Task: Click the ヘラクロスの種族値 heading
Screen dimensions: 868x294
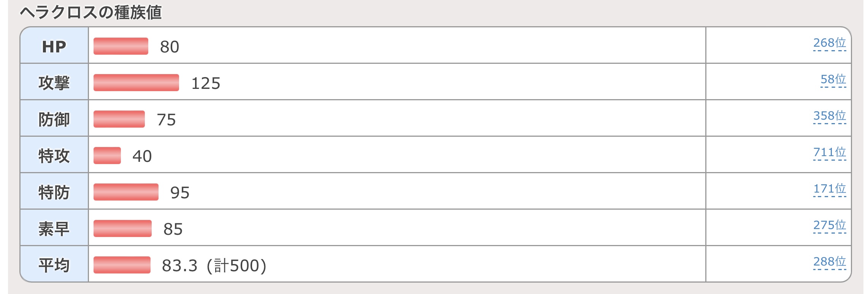Action: [x=91, y=13]
